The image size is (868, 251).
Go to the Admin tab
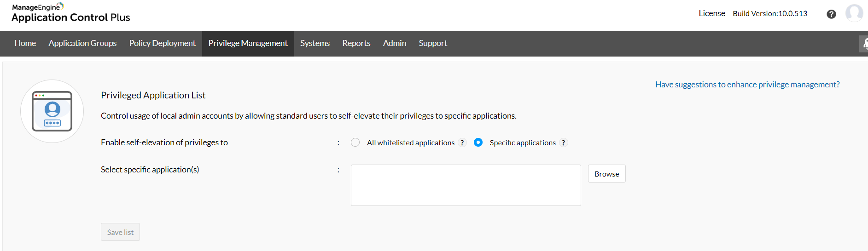[x=395, y=43]
